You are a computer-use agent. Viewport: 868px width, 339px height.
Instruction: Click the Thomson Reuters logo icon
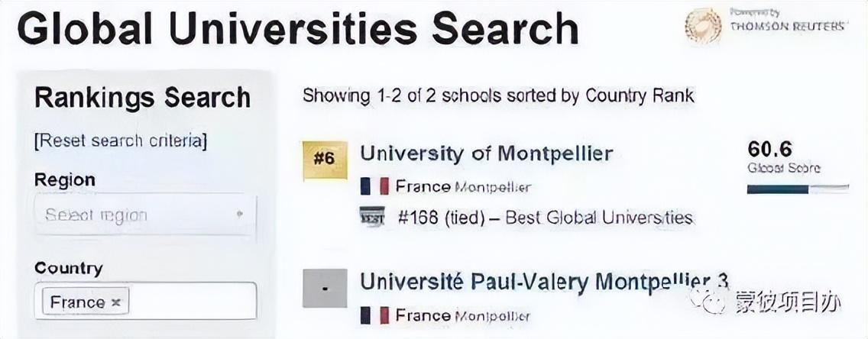(x=703, y=25)
